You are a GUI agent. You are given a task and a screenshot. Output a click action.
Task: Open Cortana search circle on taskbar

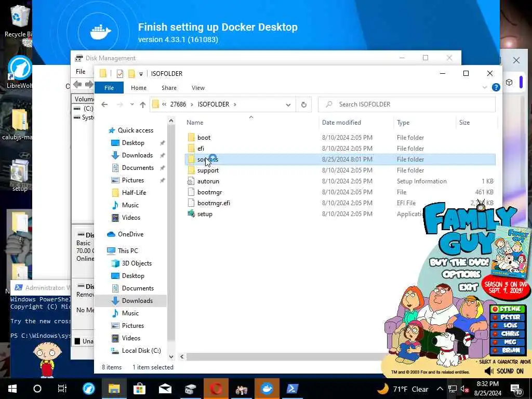(x=37, y=389)
